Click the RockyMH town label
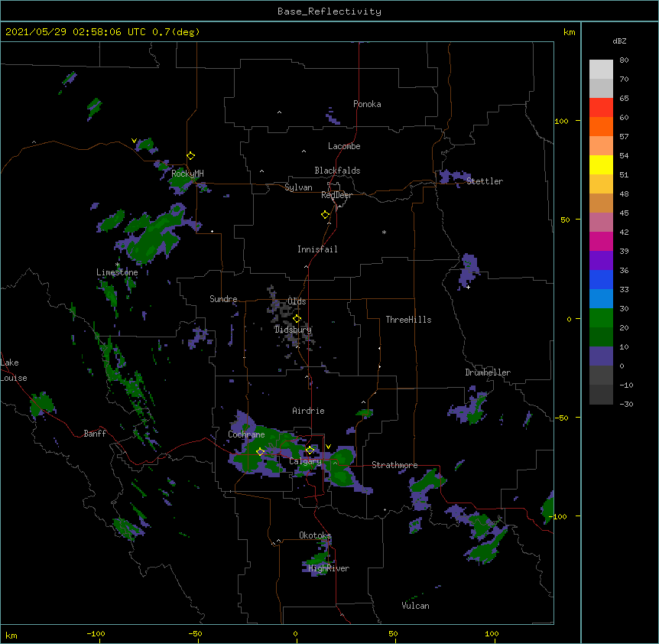Image resolution: width=659 pixels, height=644 pixels. 187,174
